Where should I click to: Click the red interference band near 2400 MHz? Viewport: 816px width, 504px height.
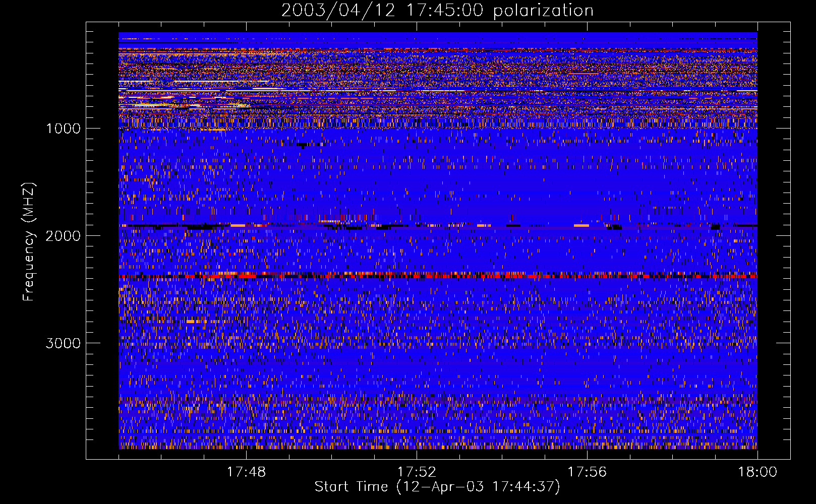(438, 275)
